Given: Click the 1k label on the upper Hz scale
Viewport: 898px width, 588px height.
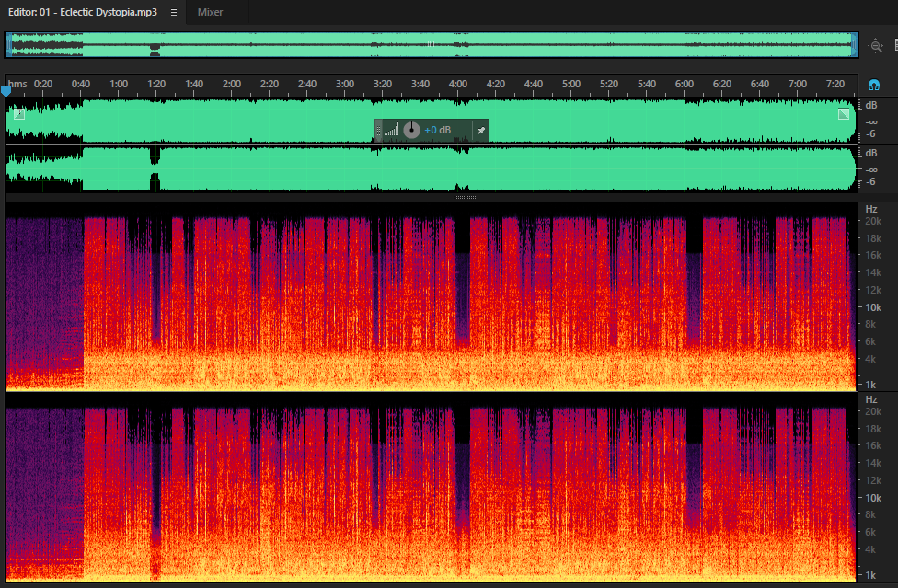Looking at the screenshot, I should click(870, 385).
